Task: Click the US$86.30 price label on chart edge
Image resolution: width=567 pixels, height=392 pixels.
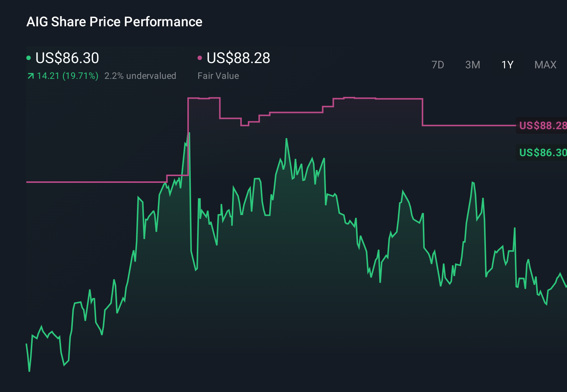Action: 542,153
